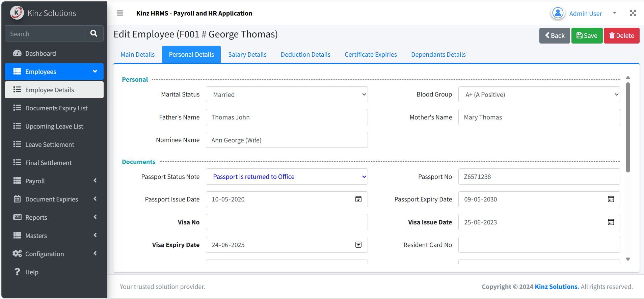Select the Personal Details tab
Image resolution: width=644 pixels, height=299 pixels.
pyautogui.click(x=191, y=55)
